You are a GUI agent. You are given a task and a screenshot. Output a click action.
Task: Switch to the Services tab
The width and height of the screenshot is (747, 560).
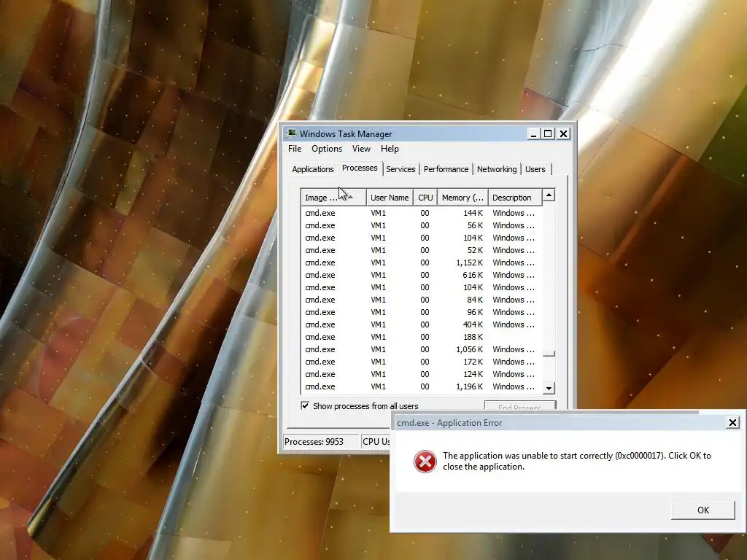click(400, 169)
